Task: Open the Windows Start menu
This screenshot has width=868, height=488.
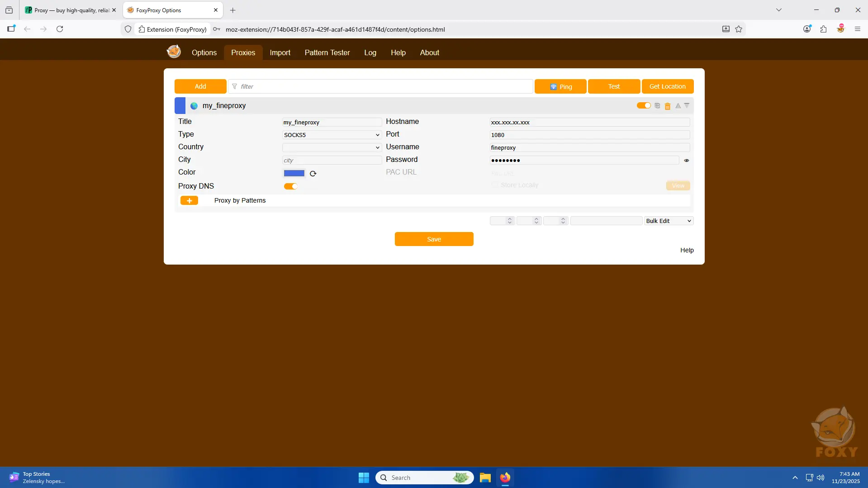Action: tap(364, 478)
